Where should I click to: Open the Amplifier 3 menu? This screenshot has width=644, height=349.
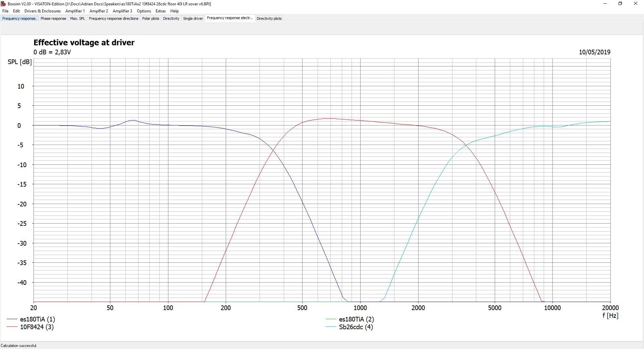click(x=122, y=11)
